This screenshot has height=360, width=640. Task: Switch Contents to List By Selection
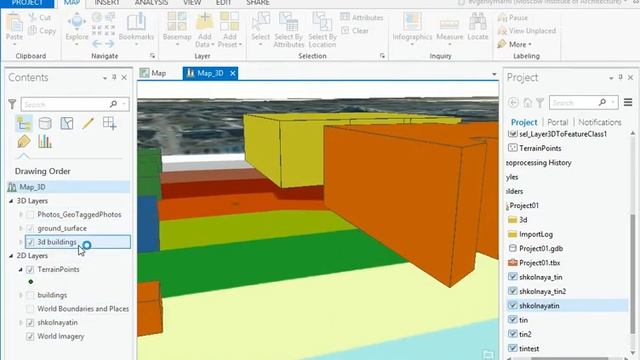(67, 123)
